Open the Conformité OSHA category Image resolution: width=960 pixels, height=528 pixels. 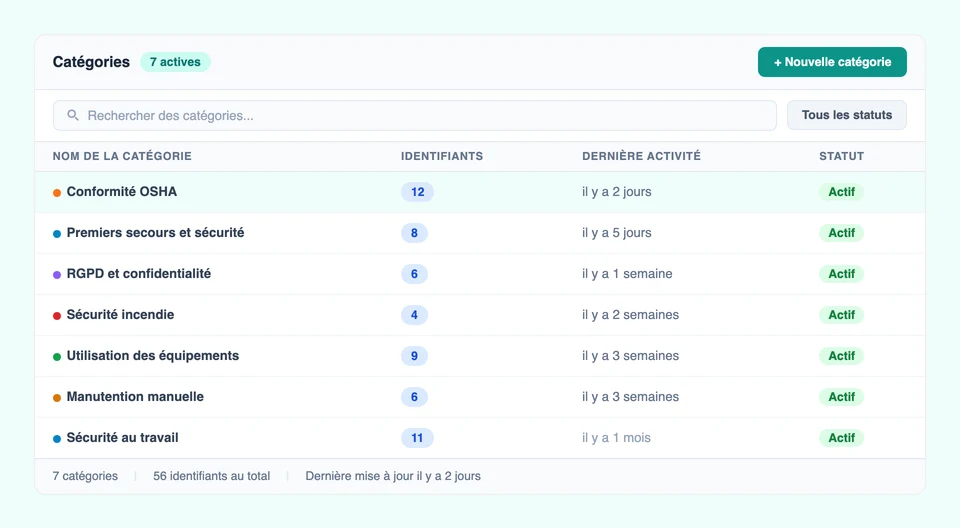click(122, 192)
